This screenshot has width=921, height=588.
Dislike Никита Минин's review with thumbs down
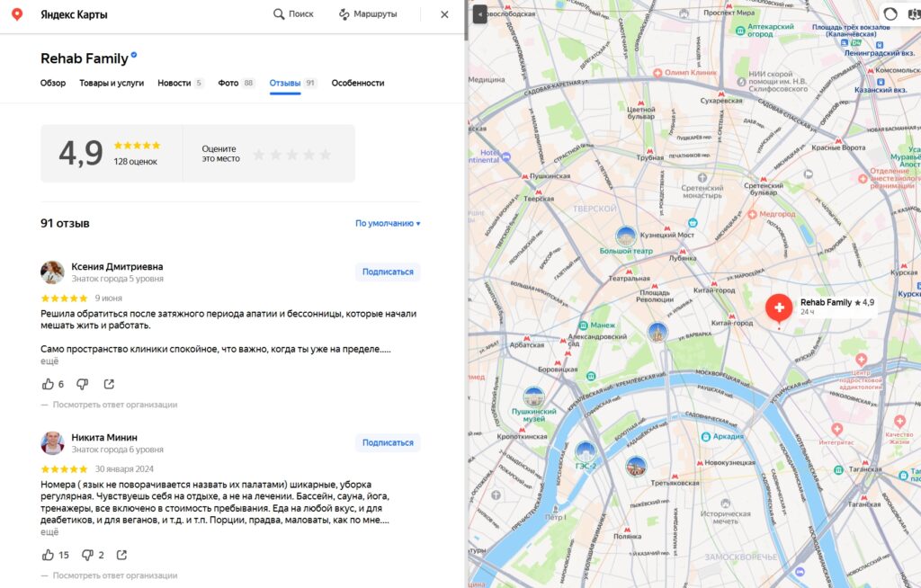87,555
